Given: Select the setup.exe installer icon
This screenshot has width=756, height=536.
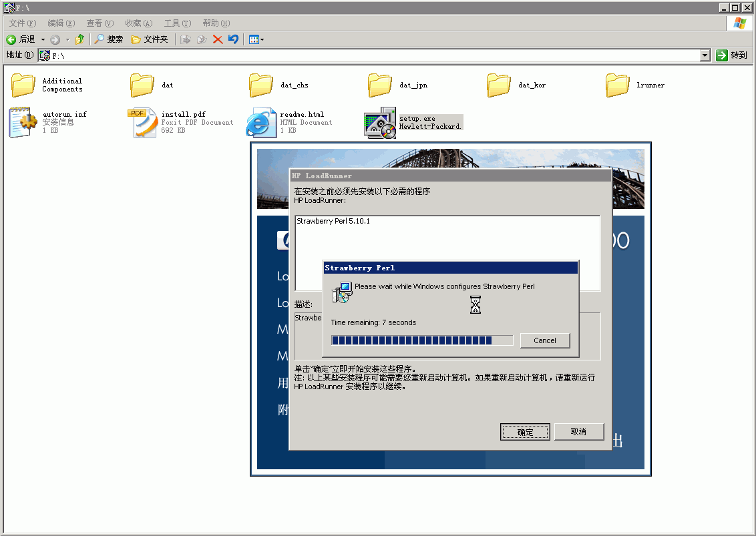Looking at the screenshot, I should click(x=381, y=122).
